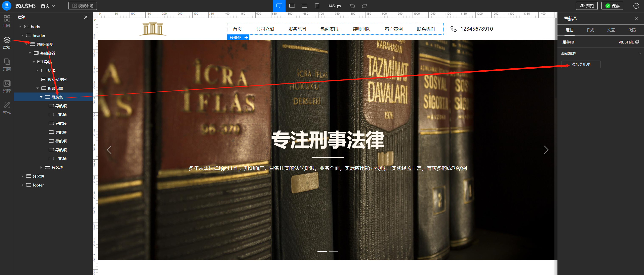
Task: Go to previous banner slide arrow
Action: point(109,150)
